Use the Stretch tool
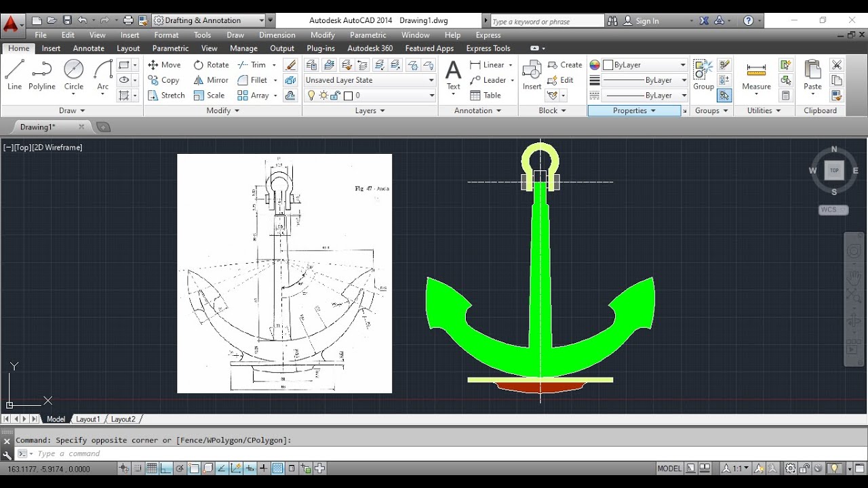The image size is (868, 488). [166, 96]
